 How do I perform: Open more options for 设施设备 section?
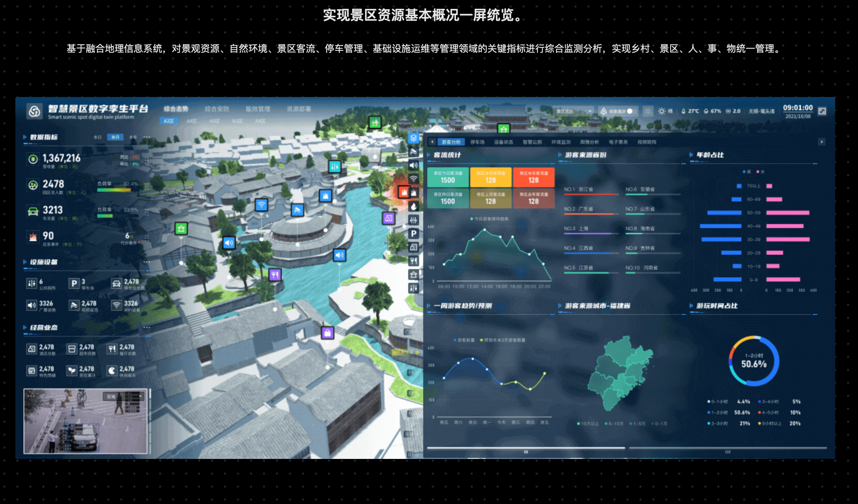pos(147,262)
